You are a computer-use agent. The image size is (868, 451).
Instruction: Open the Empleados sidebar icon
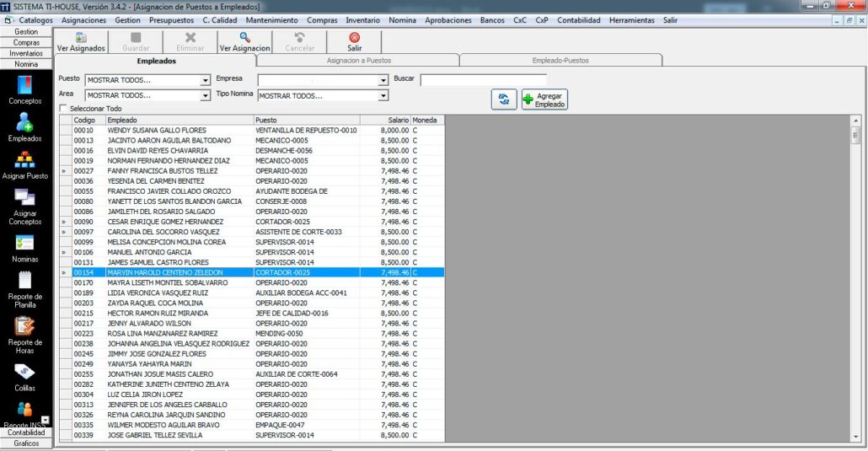point(25,124)
